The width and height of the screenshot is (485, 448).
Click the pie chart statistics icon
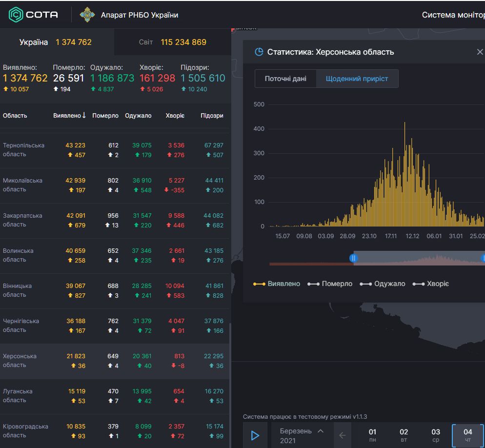[259, 52]
